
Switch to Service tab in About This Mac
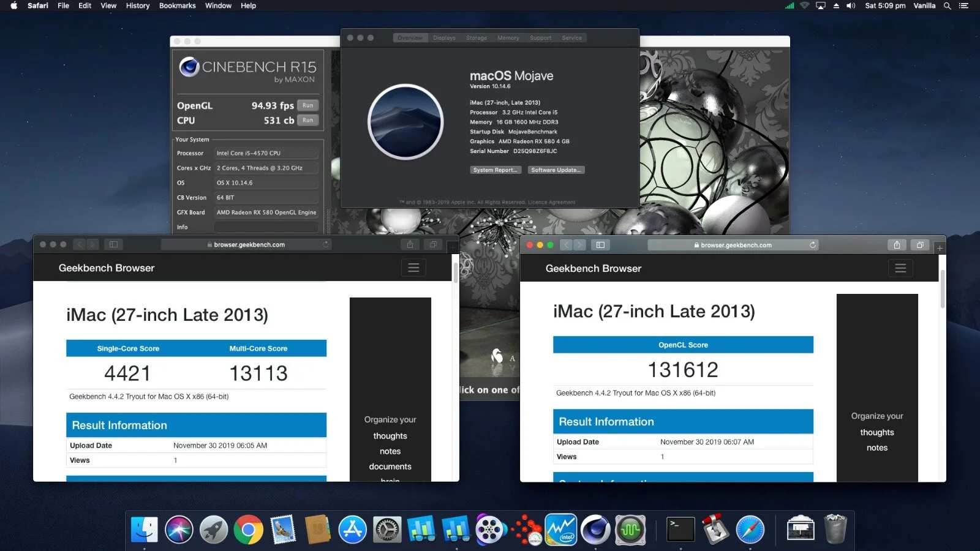pos(572,38)
